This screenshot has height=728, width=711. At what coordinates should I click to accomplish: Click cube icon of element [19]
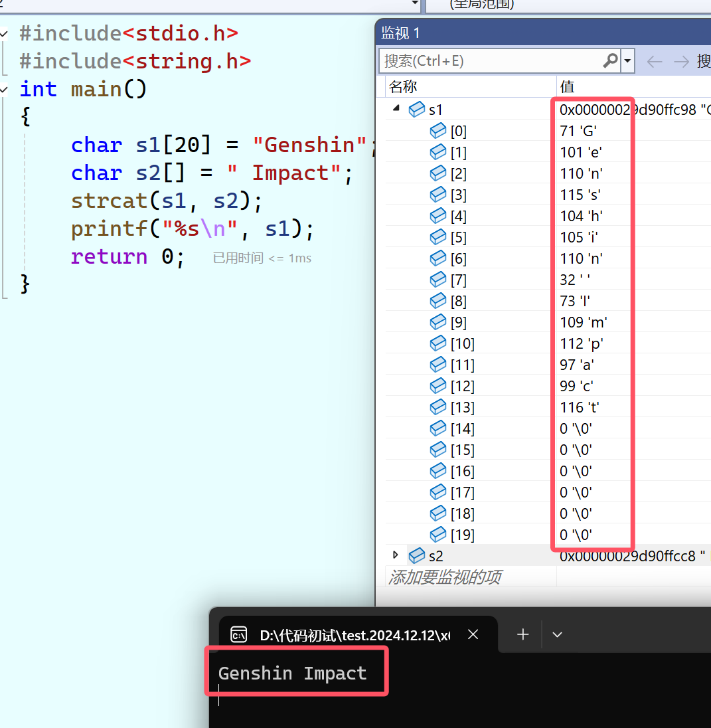(x=438, y=535)
